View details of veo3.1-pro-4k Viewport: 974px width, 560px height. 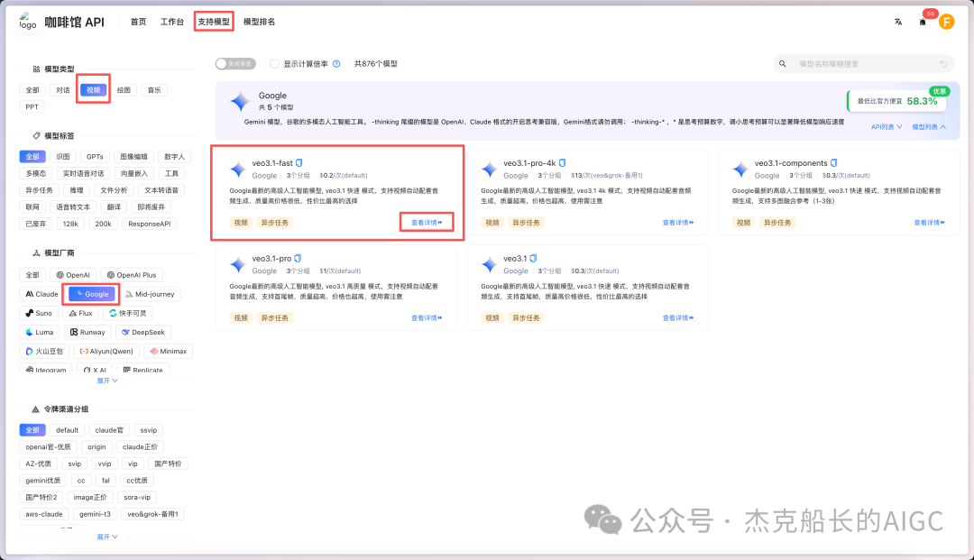[x=677, y=222]
